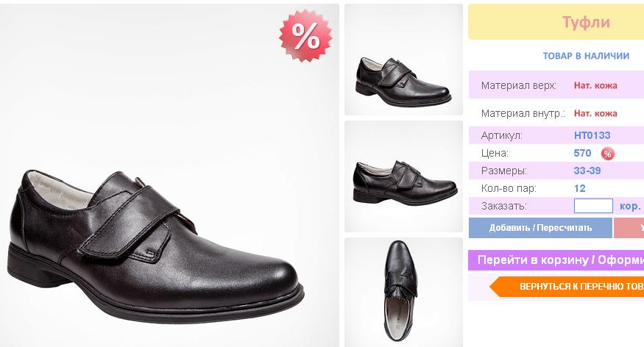This screenshot has height=347, width=644.
Task: Click the Нат. кожа upper material value
Action: coord(595,85)
